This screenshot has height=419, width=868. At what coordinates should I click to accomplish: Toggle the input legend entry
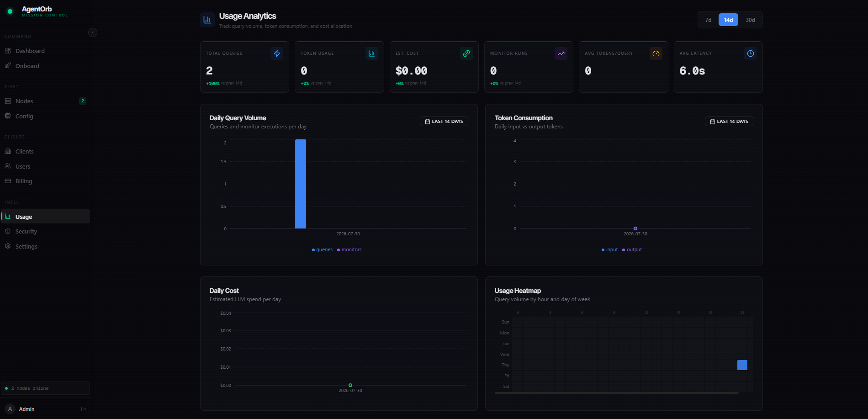[609, 249]
